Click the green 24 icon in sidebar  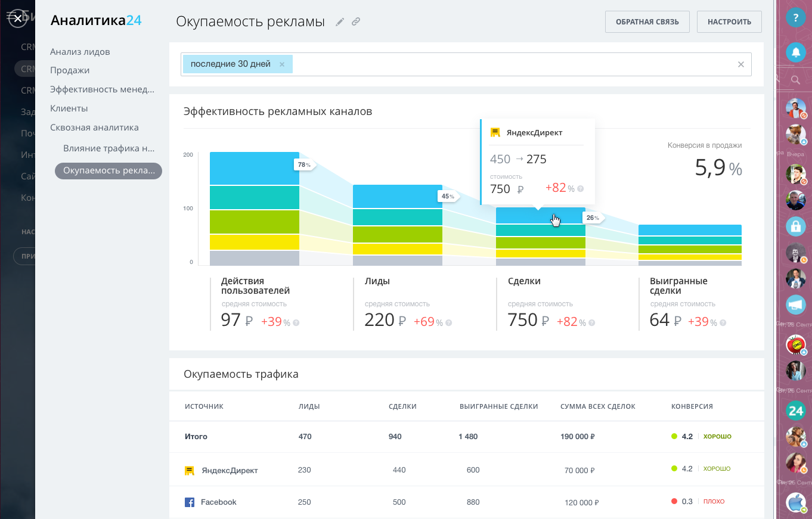click(x=795, y=410)
